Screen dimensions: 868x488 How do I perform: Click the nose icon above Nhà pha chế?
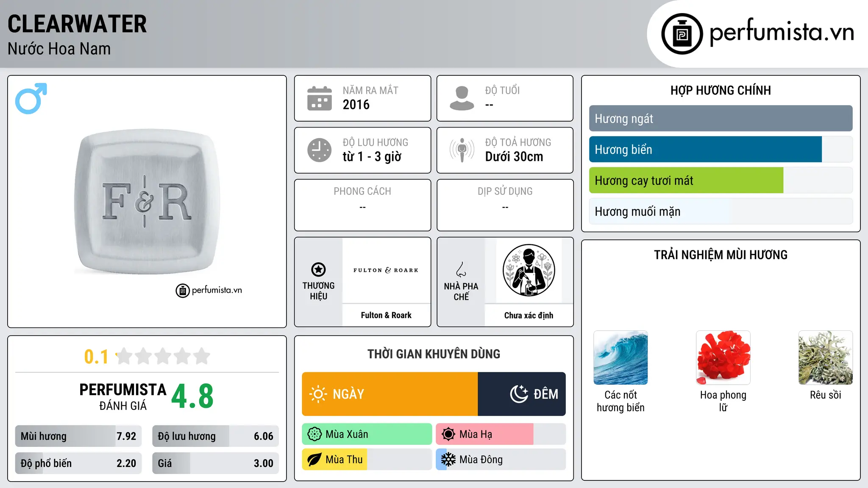[x=461, y=269]
